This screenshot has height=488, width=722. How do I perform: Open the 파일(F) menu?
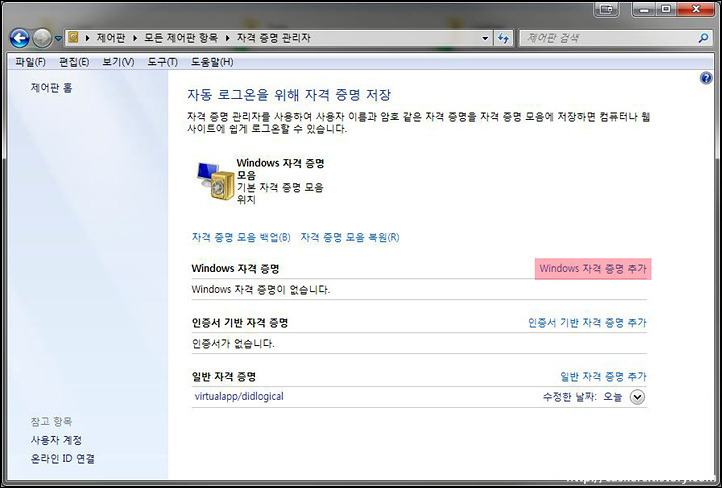(x=30, y=62)
